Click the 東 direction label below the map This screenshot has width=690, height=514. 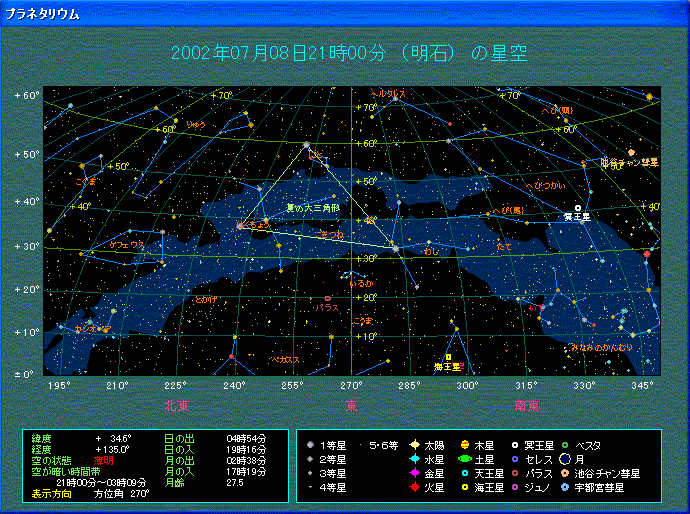[352, 406]
